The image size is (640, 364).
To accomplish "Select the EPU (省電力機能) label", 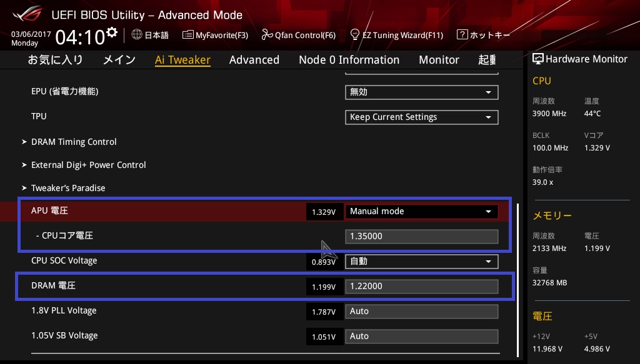I will pos(64,91).
